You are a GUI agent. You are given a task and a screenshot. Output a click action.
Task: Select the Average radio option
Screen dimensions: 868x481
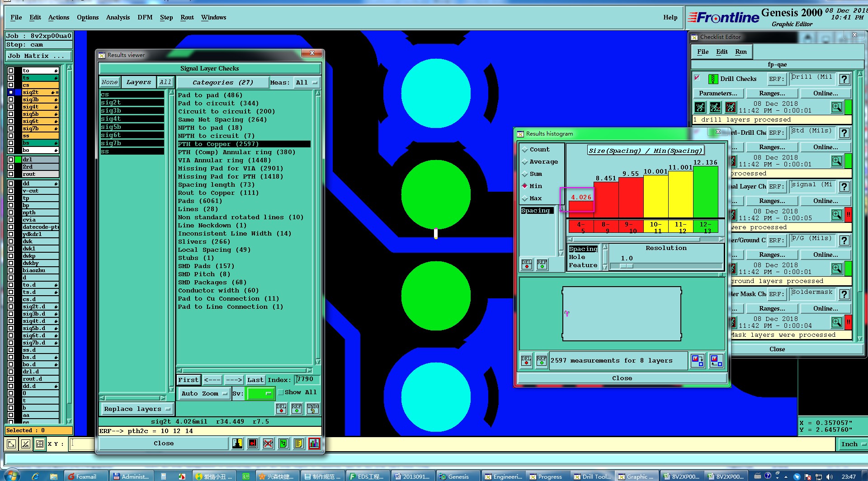coord(525,162)
